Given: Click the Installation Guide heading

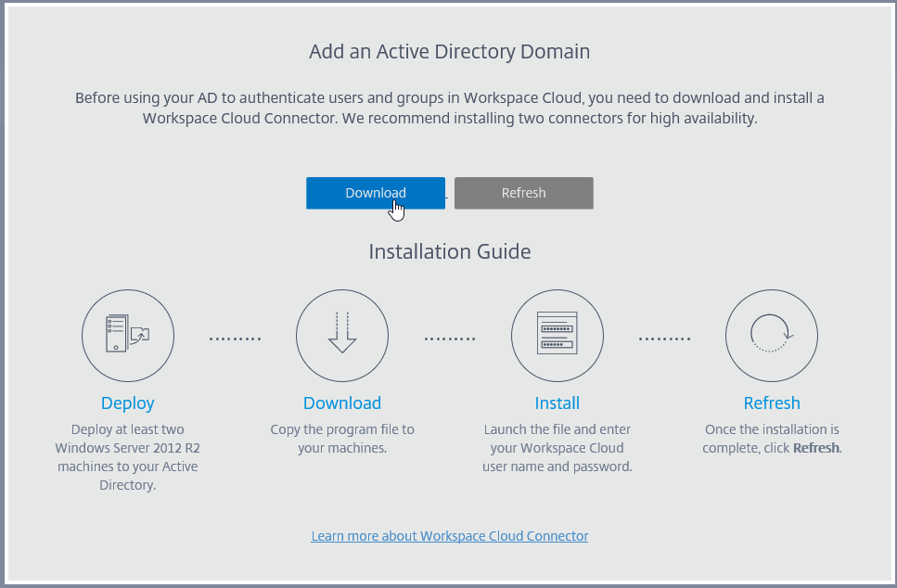Looking at the screenshot, I should 450,251.
